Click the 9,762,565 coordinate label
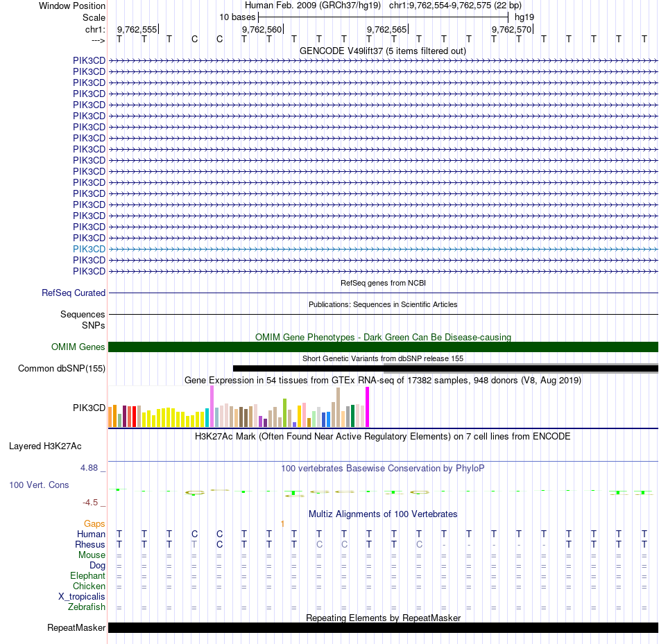659x644 pixels. click(x=386, y=29)
